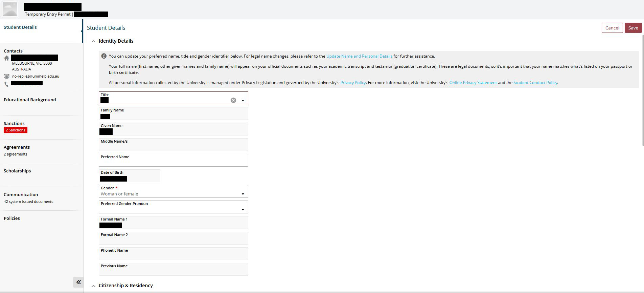Click the Formal Name 2 field
Screen dimensions: 644x293
(x=173, y=238)
